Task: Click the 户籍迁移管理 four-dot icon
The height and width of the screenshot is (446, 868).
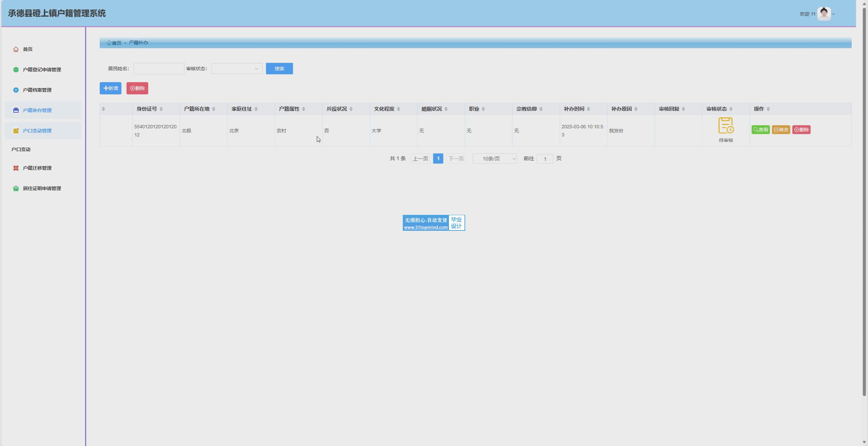Action: (16, 168)
